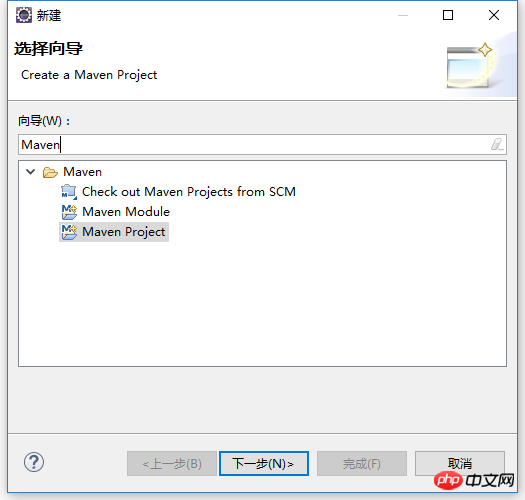The image size is (525, 500).
Task: Click the Maven Project wizard icon
Action: (x=69, y=232)
